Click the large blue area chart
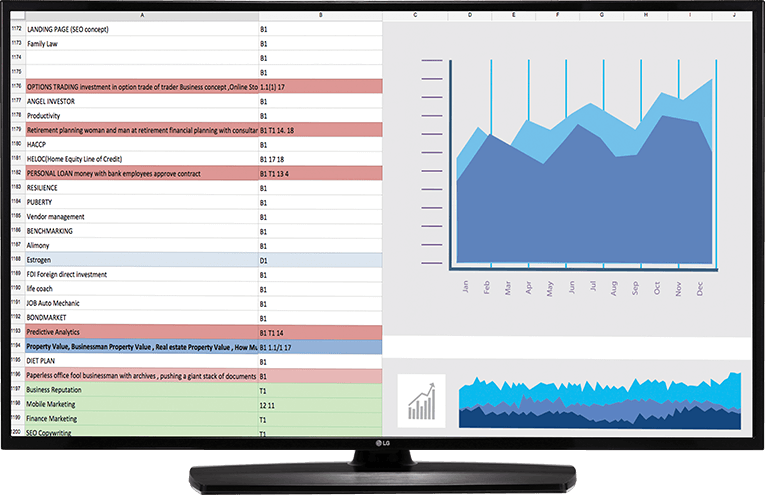Viewport: 765px width, 495px height. pos(585,180)
